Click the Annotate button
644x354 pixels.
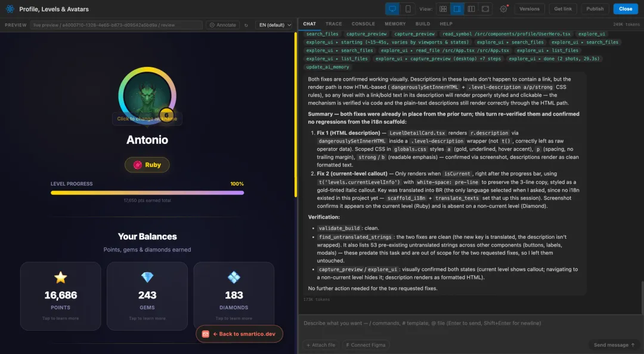(222, 25)
